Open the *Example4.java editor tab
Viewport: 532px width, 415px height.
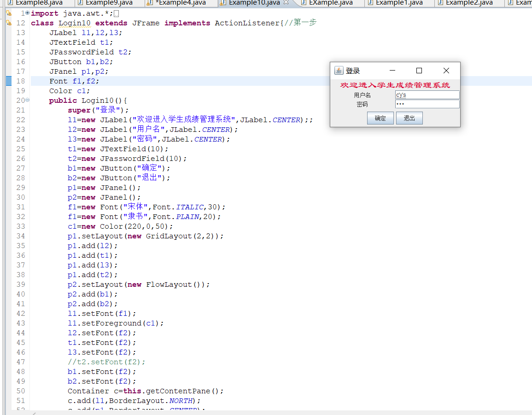pyautogui.click(x=181, y=3)
